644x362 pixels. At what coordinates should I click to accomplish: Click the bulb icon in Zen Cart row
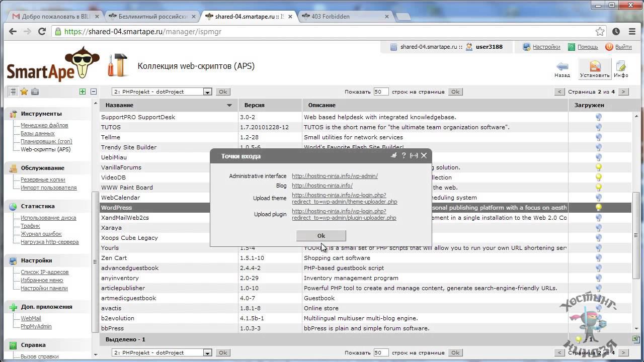click(x=599, y=258)
